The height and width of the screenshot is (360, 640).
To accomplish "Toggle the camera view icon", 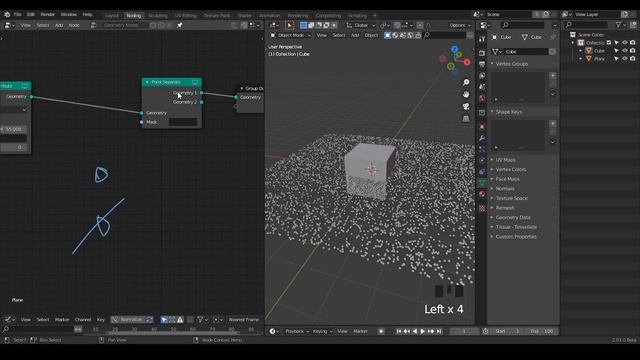I will point(466,107).
